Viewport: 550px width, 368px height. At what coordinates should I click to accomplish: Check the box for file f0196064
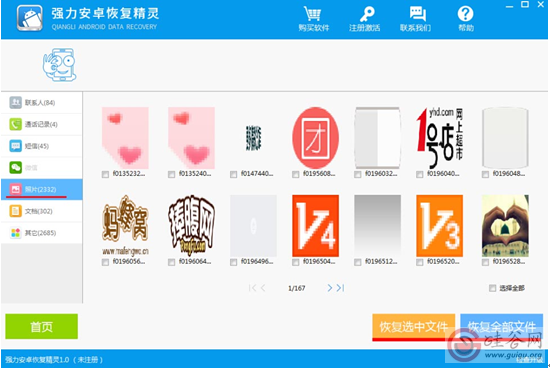coord(172,262)
